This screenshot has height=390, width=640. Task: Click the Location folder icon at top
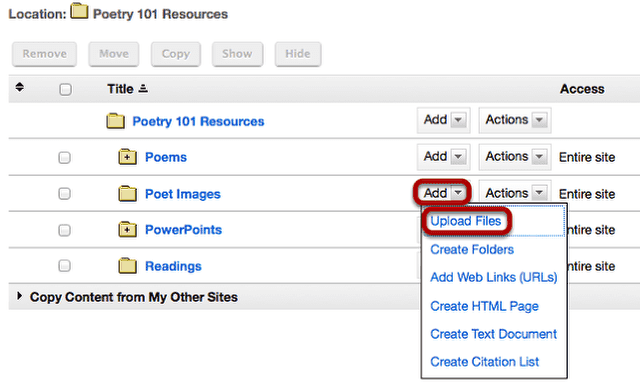pyautogui.click(x=79, y=11)
